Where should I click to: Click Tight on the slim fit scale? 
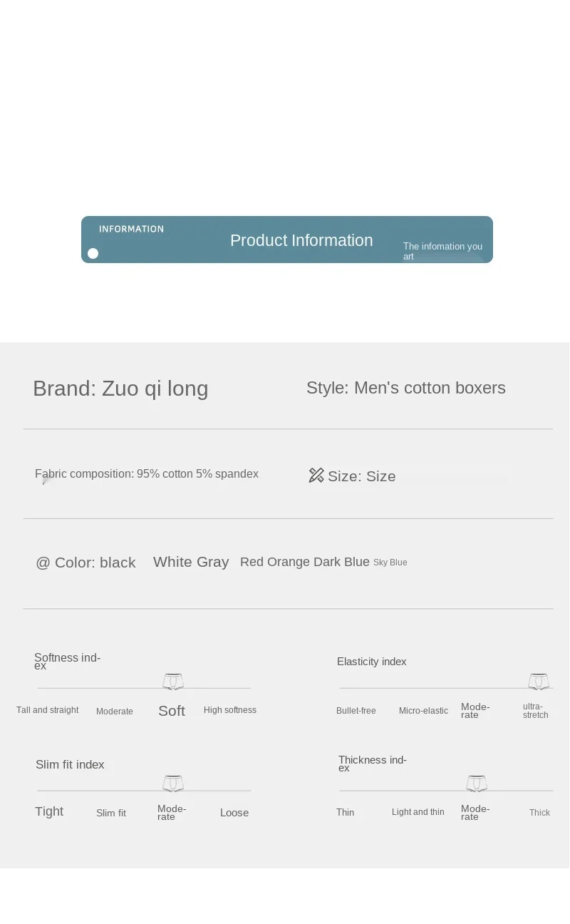[x=49, y=811]
